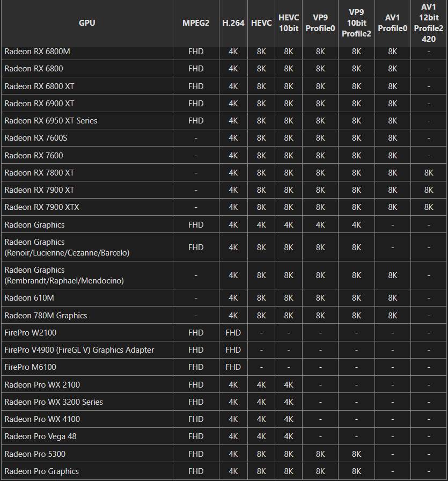Select the Radeon Pro Graphics name
This screenshot has height=481, width=448.
(41, 471)
